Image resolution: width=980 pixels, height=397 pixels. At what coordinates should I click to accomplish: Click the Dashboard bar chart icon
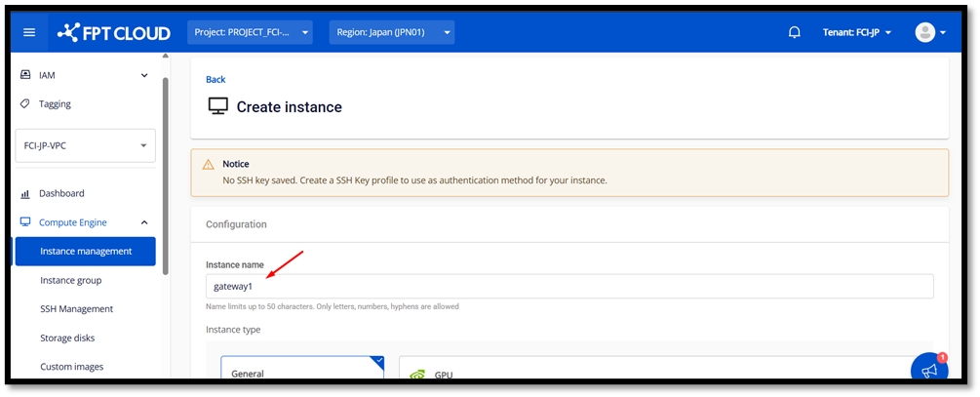[x=25, y=194]
